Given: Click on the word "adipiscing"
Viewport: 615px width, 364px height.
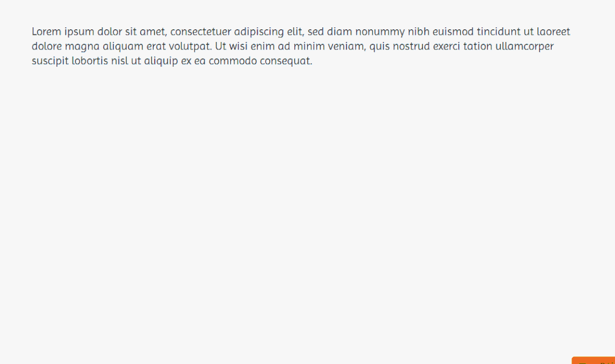Looking at the screenshot, I should point(259,32).
